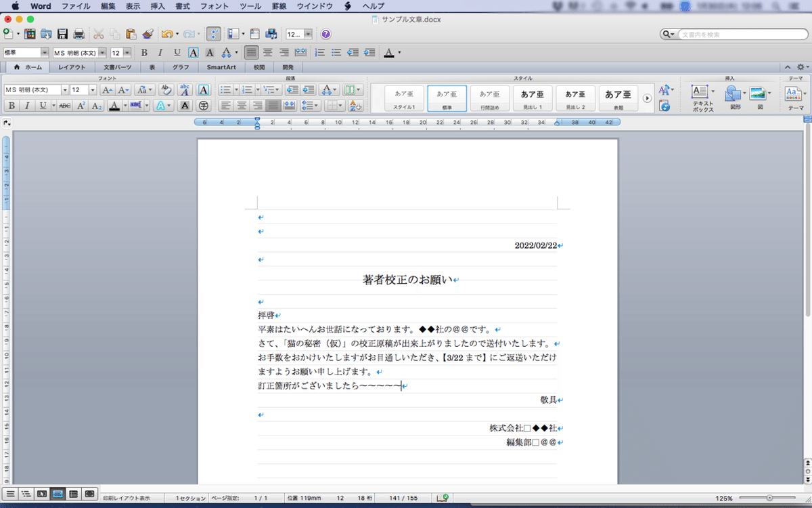Click the tab stop selector at ruler corner
Image resolution: width=812 pixels, height=508 pixels.
[7, 123]
